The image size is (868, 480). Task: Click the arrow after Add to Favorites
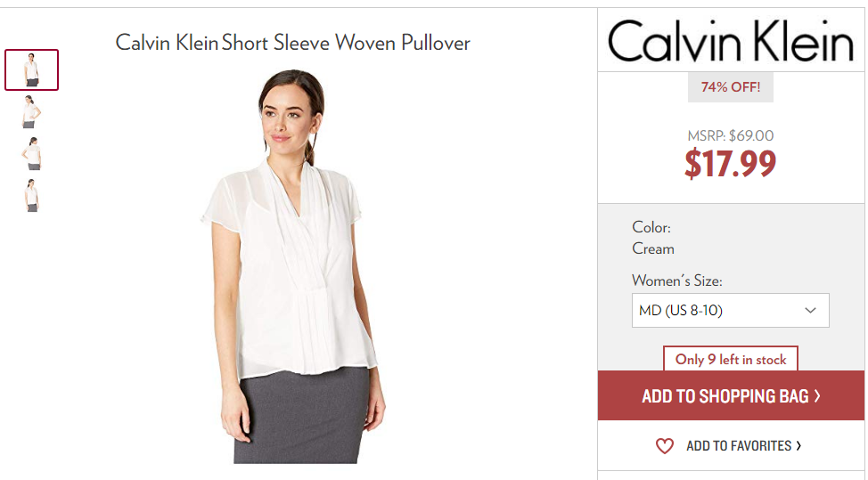tap(798, 445)
